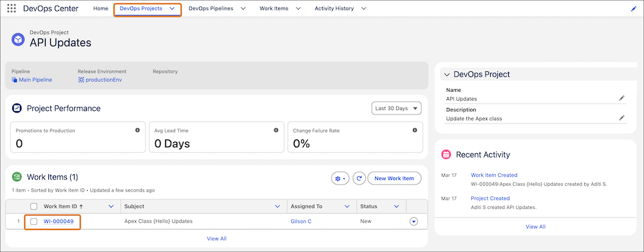Open row actions menu for WI-000049
Viewport: 644px width, 252px height.
click(414, 222)
